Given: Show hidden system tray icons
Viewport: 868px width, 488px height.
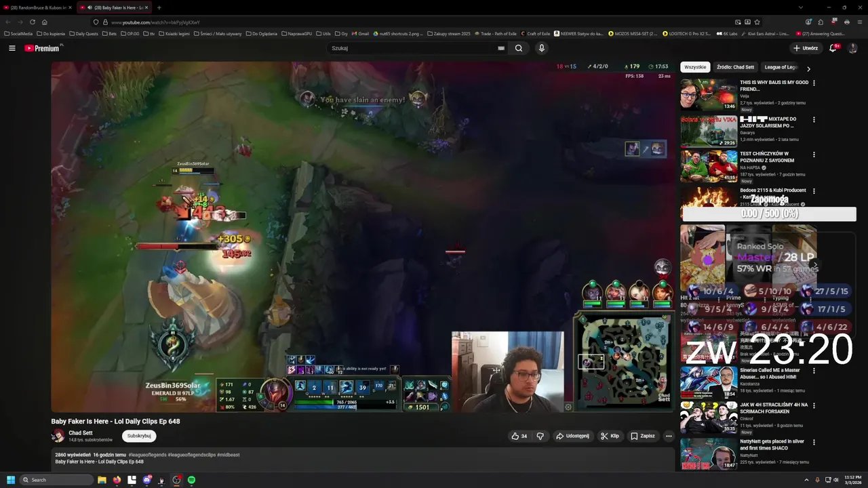Looking at the screenshot, I should (806, 480).
